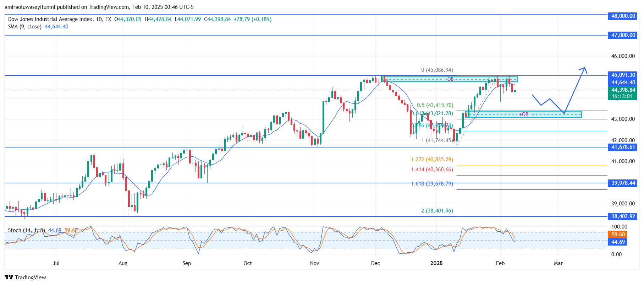Click the 41,000.00 axis price

(623, 161)
